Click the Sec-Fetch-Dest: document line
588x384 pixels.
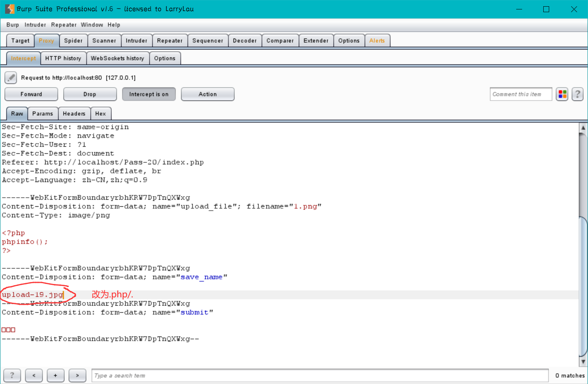pos(58,153)
